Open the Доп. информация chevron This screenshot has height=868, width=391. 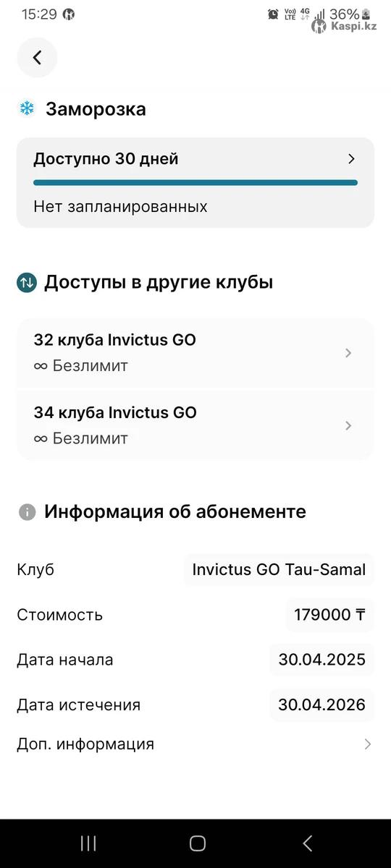pyautogui.click(x=368, y=744)
